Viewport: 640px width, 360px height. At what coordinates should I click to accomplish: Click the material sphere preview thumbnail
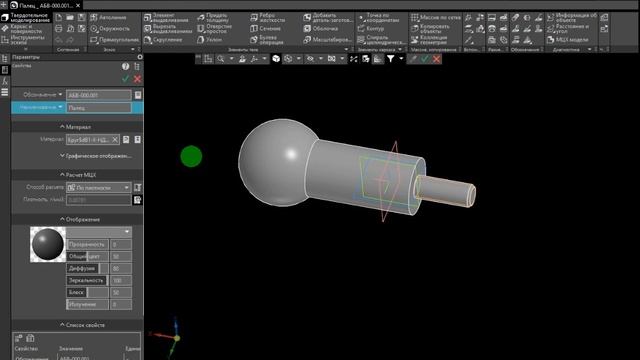[48, 244]
